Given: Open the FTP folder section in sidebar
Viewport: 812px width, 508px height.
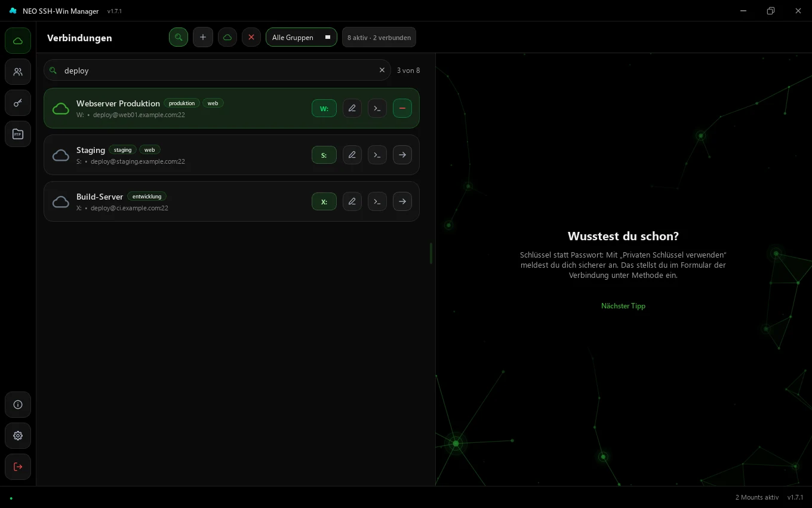Looking at the screenshot, I should [x=18, y=134].
